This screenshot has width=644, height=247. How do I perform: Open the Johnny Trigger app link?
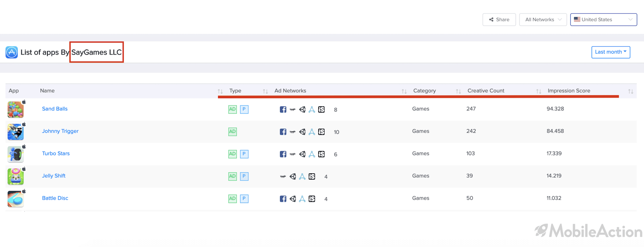tap(60, 131)
